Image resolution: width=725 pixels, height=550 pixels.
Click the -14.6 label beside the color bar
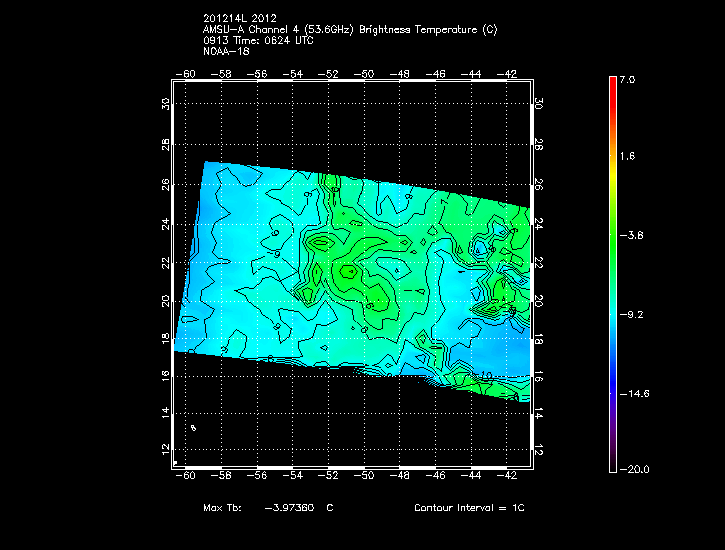point(635,393)
